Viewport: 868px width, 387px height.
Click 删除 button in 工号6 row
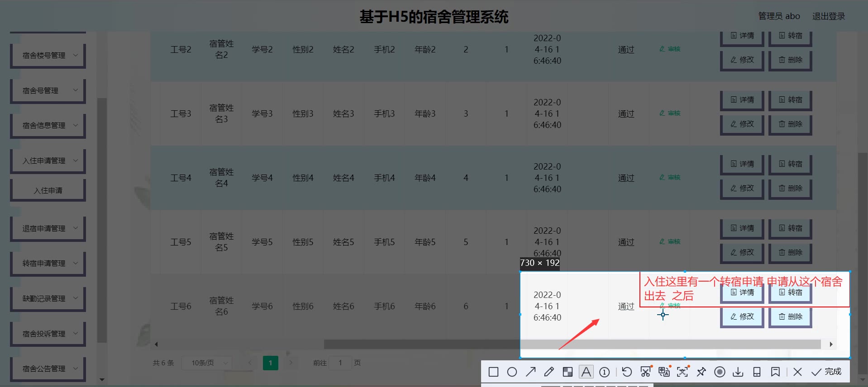click(790, 317)
